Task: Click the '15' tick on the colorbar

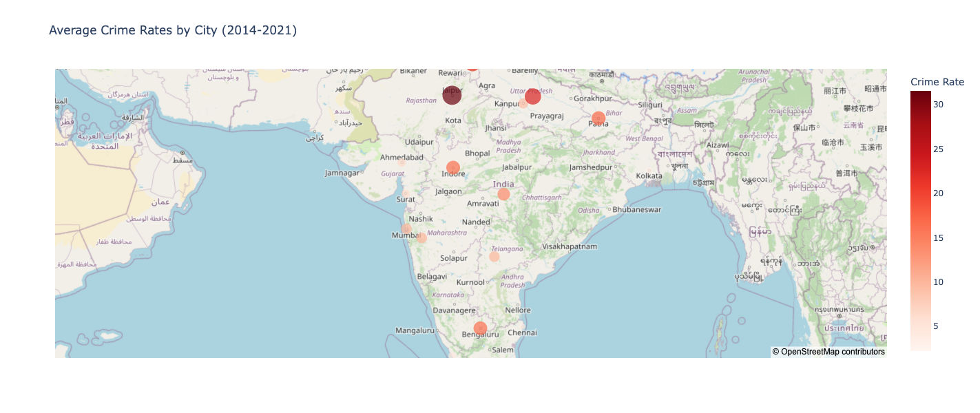Action: 938,237
